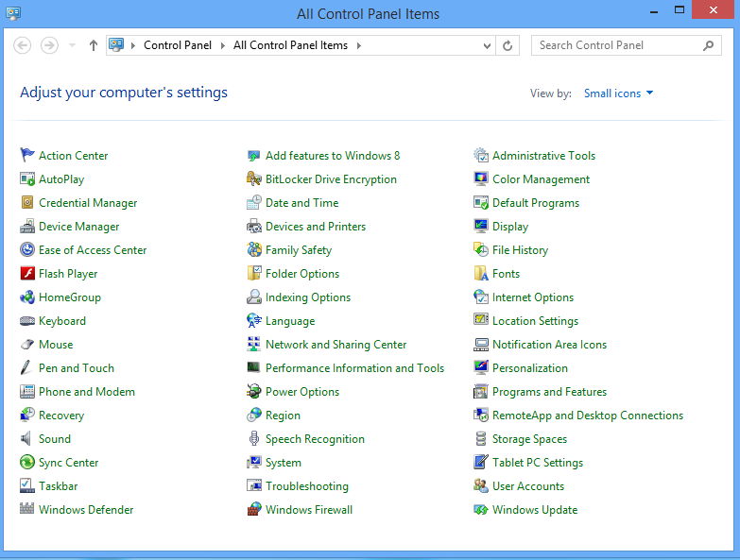The width and height of the screenshot is (740, 560).
Task: Open the View by Small icons dropdown
Action: tap(618, 93)
